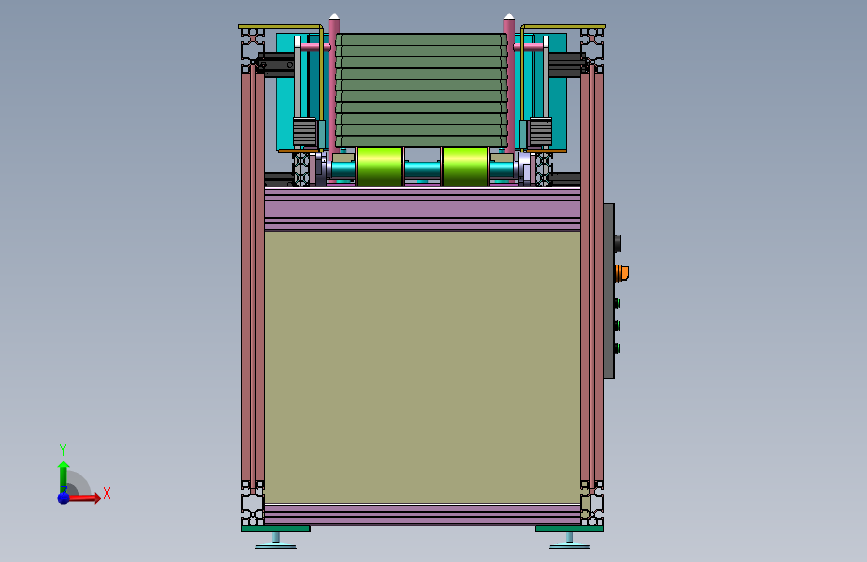867x562 pixels.
Task: Select the topmost green push button on side panel
Action: pyautogui.click(x=617, y=303)
